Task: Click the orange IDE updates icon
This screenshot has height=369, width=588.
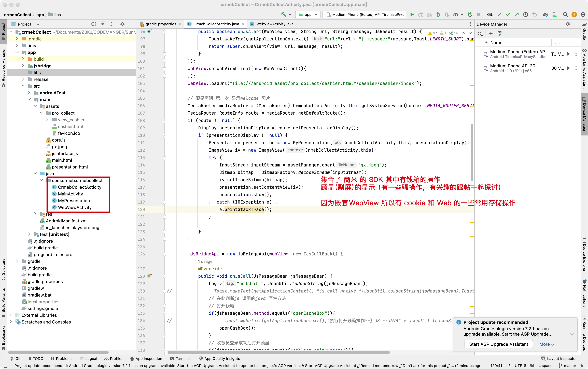Action: [574, 14]
